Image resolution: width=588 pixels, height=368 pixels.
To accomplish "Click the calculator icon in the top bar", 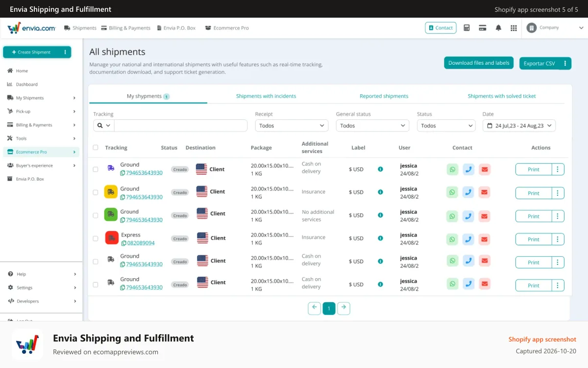I will [466, 28].
